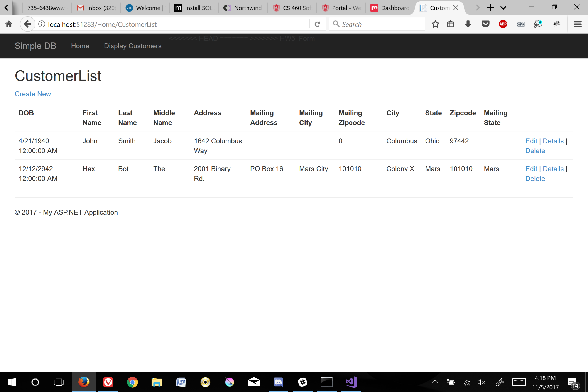Go back using the back arrow
This screenshot has width=588, height=392.
pos(27,24)
